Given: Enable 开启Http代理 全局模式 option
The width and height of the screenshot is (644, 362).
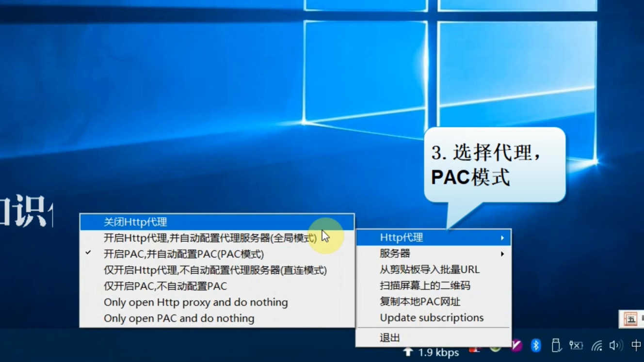Looking at the screenshot, I should click(x=209, y=238).
